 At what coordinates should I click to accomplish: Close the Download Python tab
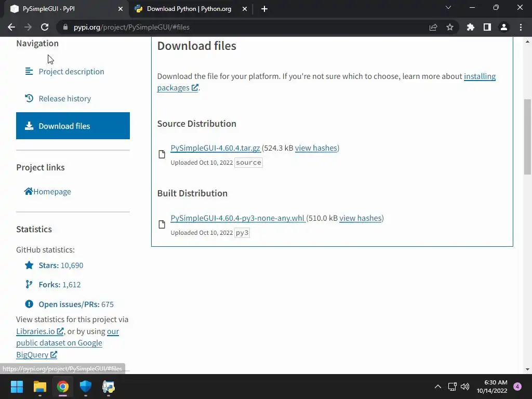(x=244, y=9)
